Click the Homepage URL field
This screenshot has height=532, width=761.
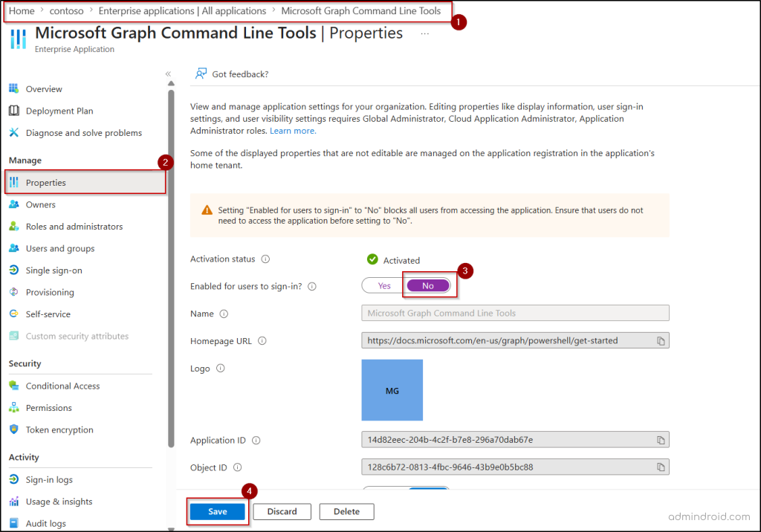[x=515, y=340]
